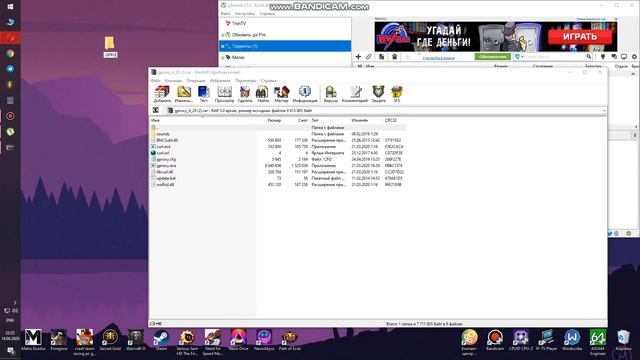Sort archive list by Изменён column
Screen dimensions: 640x360
(360, 120)
